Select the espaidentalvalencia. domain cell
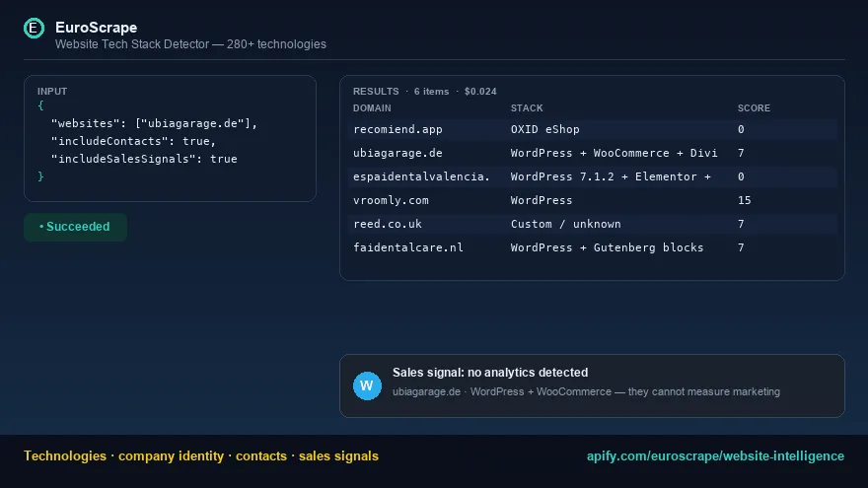This screenshot has width=868, height=488. point(422,176)
